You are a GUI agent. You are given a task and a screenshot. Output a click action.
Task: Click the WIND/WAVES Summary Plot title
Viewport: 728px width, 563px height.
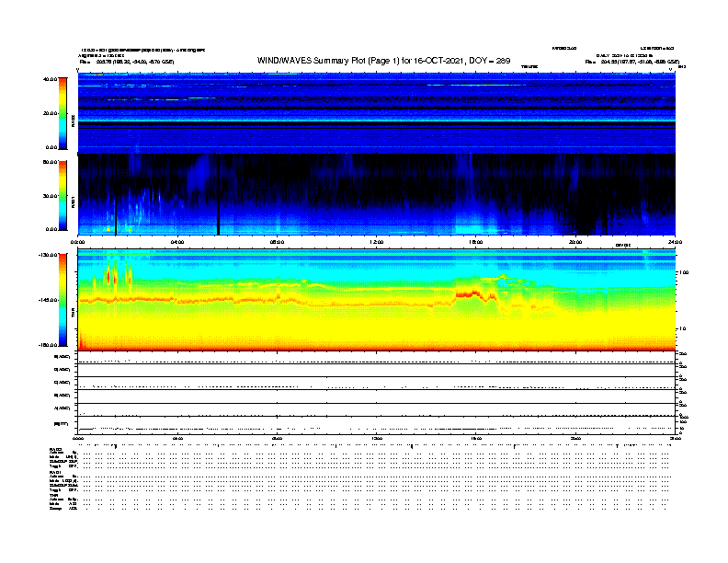tap(383, 61)
